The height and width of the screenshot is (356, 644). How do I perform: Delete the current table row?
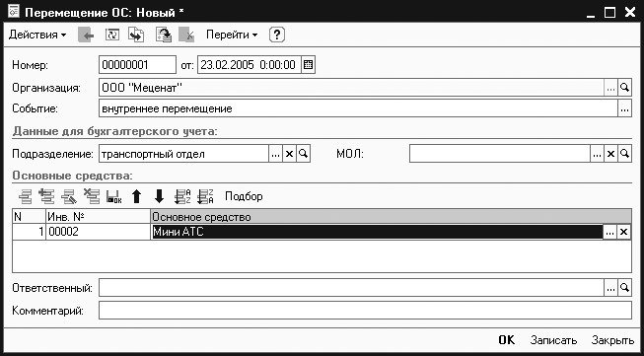[91, 196]
